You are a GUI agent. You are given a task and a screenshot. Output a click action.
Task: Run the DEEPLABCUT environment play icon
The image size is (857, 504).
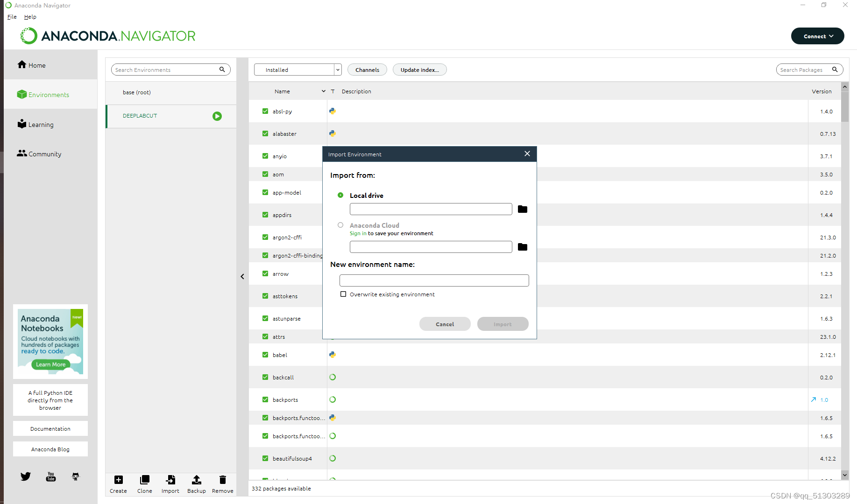217,116
